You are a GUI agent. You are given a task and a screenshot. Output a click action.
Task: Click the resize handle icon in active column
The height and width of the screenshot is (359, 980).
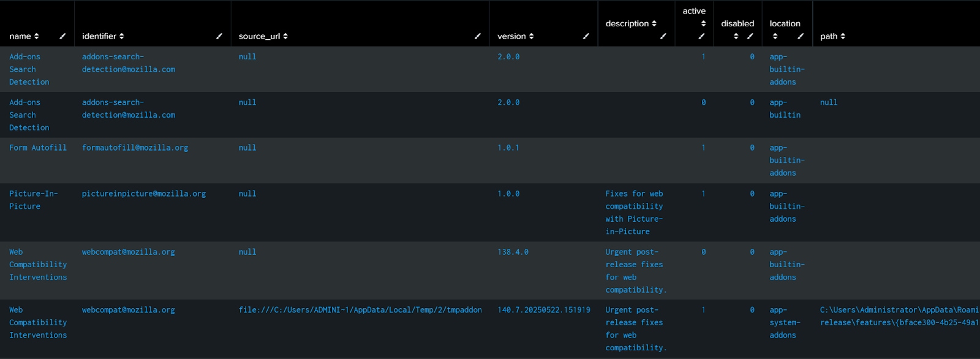tap(702, 36)
